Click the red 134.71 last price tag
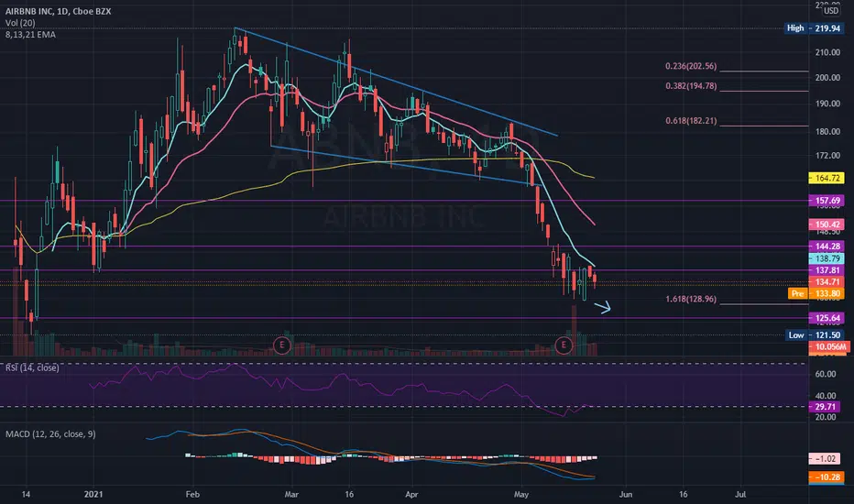This screenshot has width=854, height=504. tap(827, 281)
